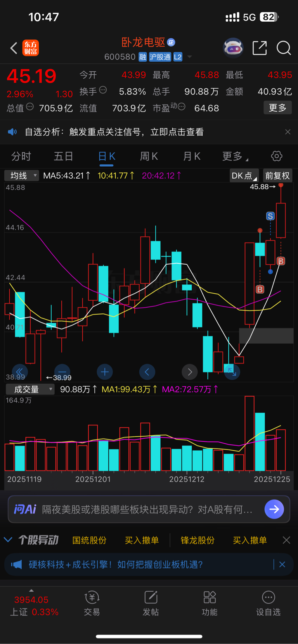Open the search magnifier icon
Screen dimensions: 298x644
point(284,48)
